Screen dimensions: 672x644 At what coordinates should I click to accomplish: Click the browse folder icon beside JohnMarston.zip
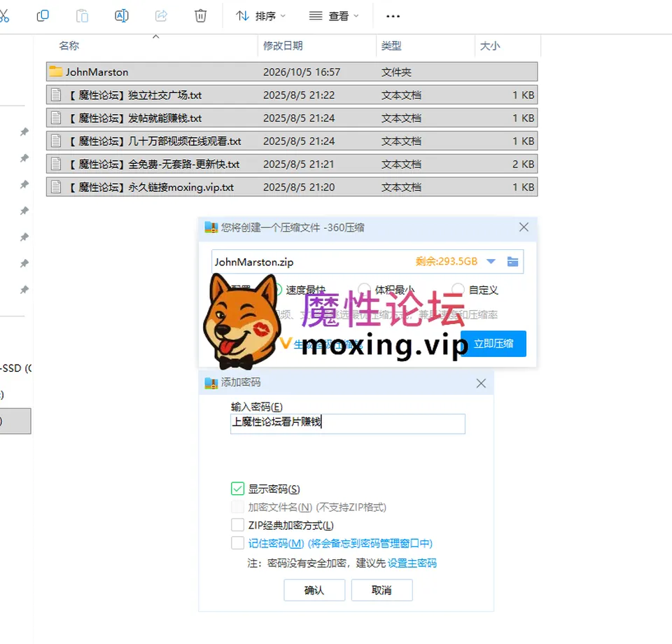pos(512,261)
